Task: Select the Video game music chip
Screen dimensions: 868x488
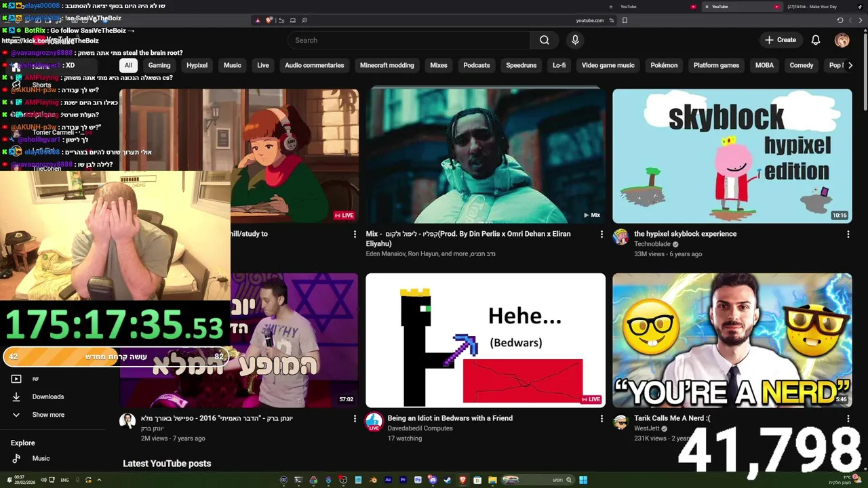Action: [x=608, y=65]
